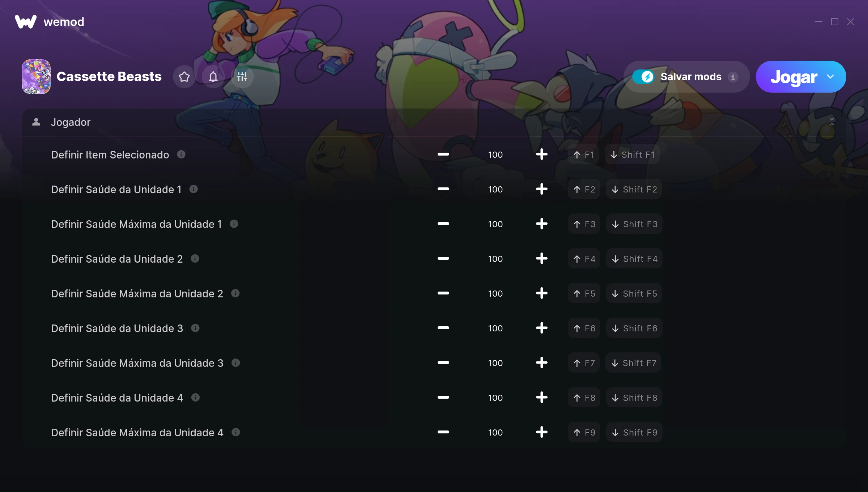Click the value field for Saúde Máxima Unidade 1
The height and width of the screenshot is (492, 868).
pyautogui.click(x=495, y=224)
